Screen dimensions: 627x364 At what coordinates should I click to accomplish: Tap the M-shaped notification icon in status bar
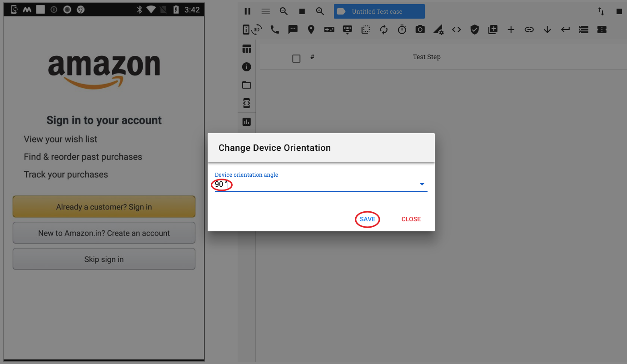pyautogui.click(x=28, y=10)
